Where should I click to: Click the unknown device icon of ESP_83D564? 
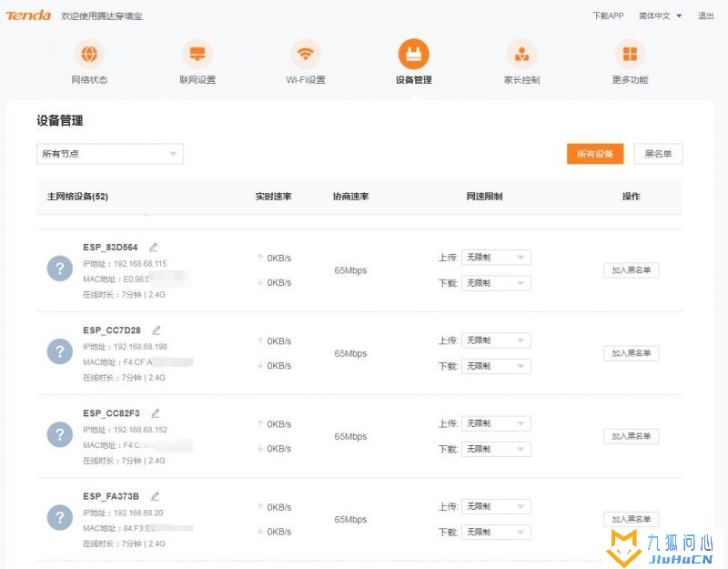click(60, 269)
